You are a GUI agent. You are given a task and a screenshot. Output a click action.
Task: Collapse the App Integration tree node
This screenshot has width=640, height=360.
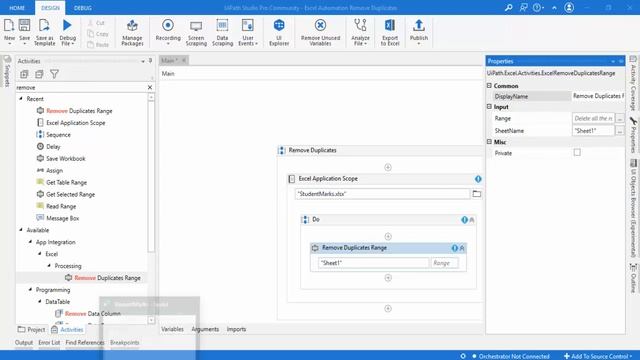point(31,242)
